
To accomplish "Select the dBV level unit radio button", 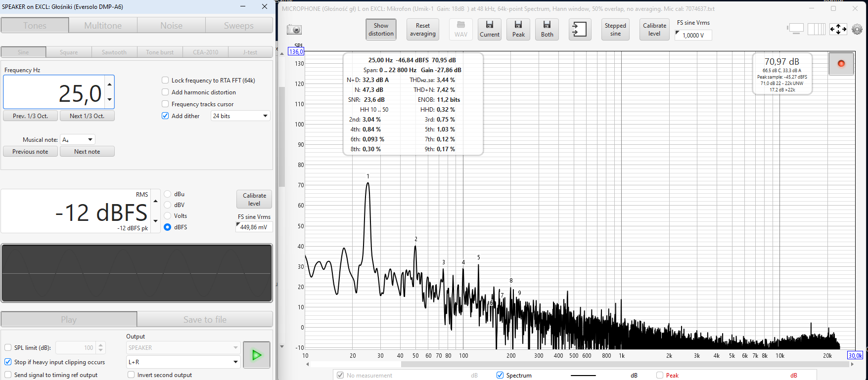I will [x=168, y=205].
